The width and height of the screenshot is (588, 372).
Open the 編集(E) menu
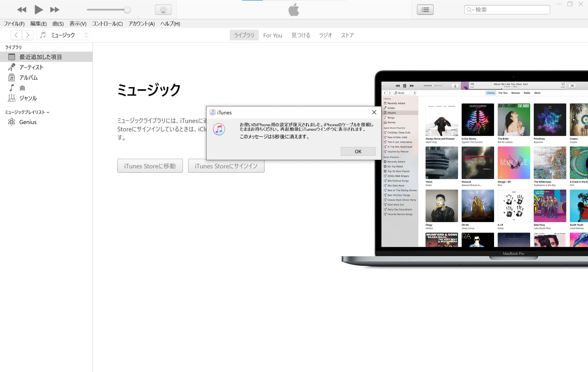[38, 24]
